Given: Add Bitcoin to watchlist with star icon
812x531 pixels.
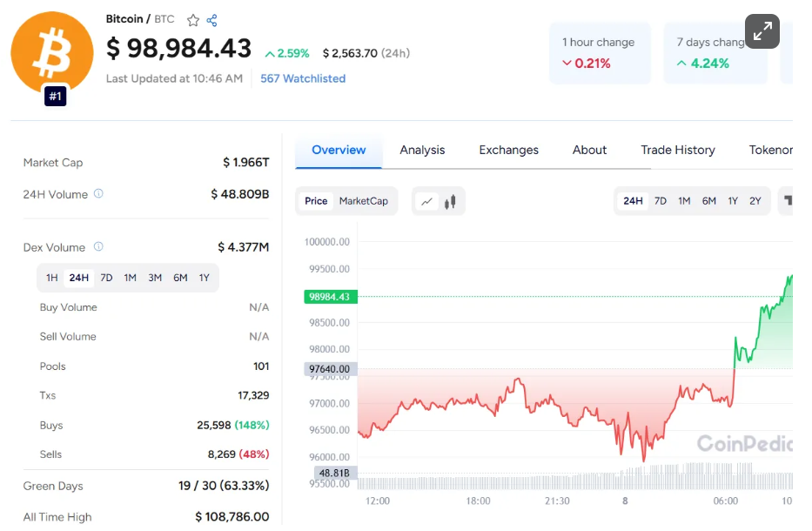Looking at the screenshot, I should [193, 20].
